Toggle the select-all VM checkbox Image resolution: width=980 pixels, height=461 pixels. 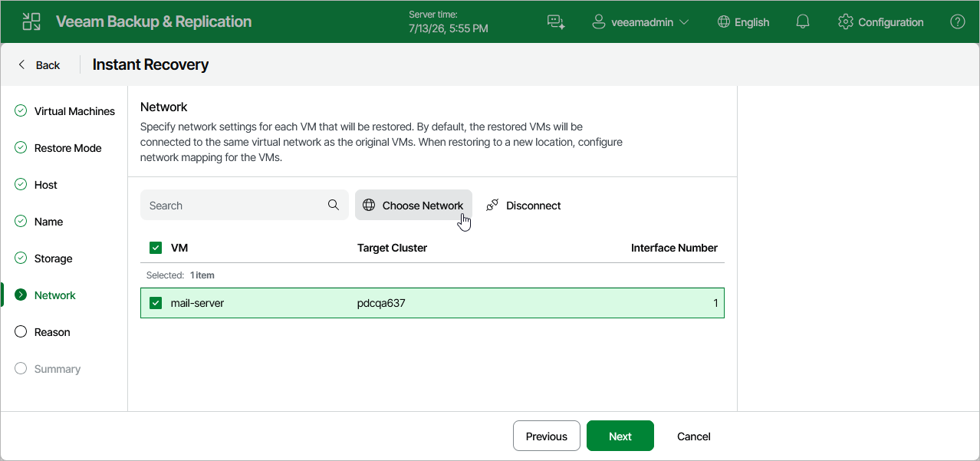coord(156,248)
